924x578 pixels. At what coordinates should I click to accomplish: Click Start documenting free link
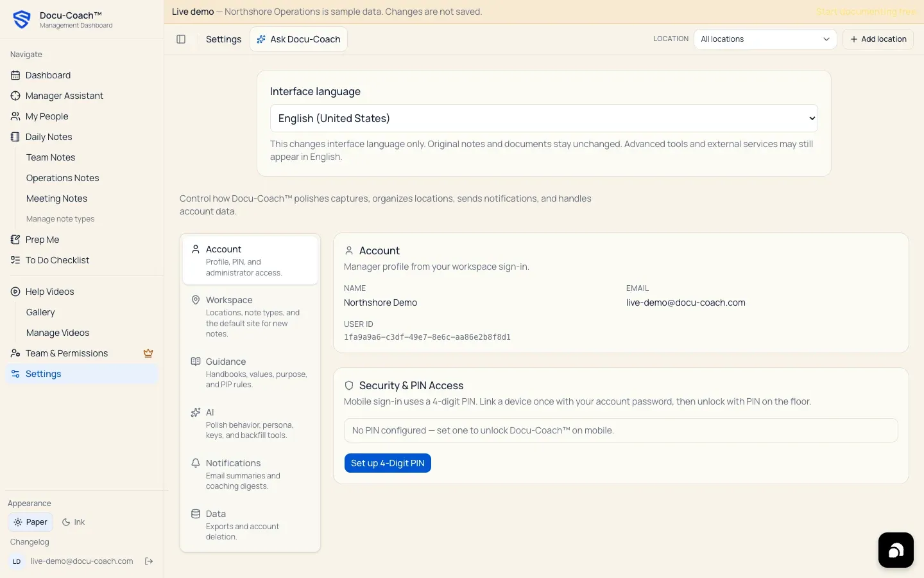tap(866, 12)
